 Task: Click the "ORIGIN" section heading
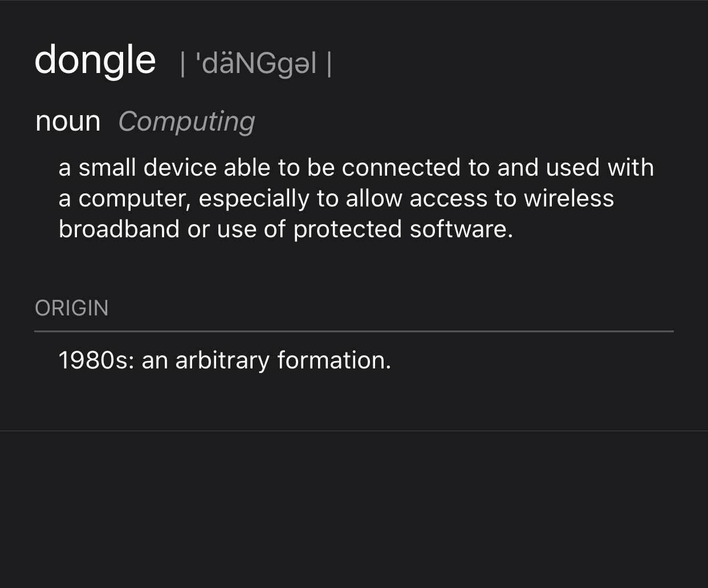tap(72, 308)
